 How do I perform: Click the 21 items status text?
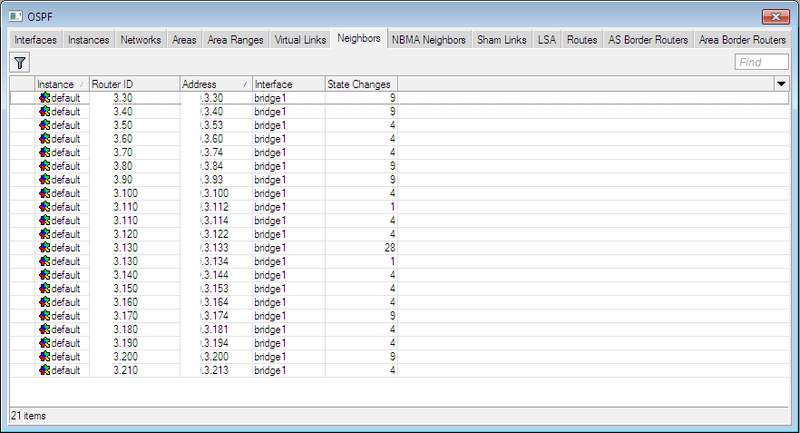[28, 416]
